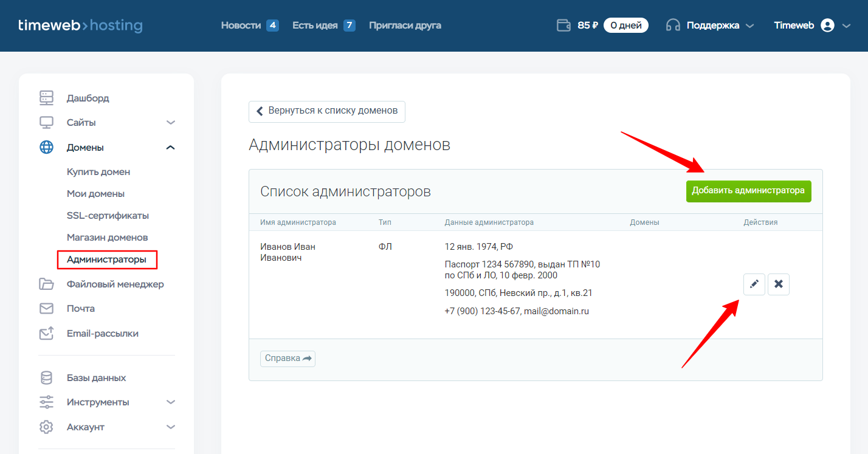Click the Databases cylinder icon
The height and width of the screenshot is (454, 868).
pyautogui.click(x=46, y=377)
